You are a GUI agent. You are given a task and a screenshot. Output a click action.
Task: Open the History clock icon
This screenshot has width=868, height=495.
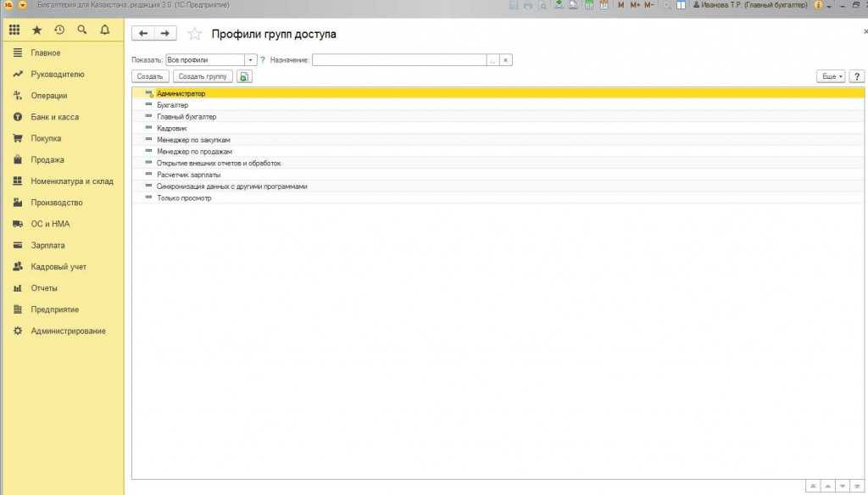pyautogui.click(x=59, y=30)
